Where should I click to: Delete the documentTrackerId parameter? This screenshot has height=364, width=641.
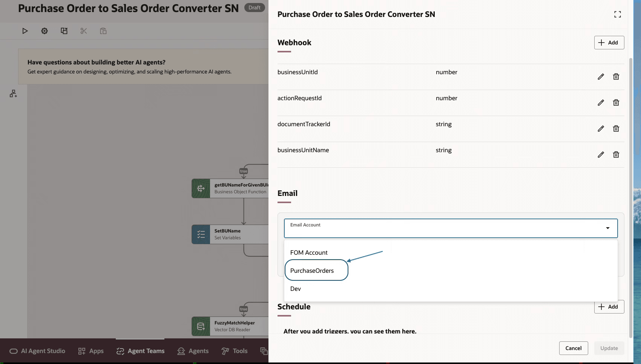tap(616, 128)
